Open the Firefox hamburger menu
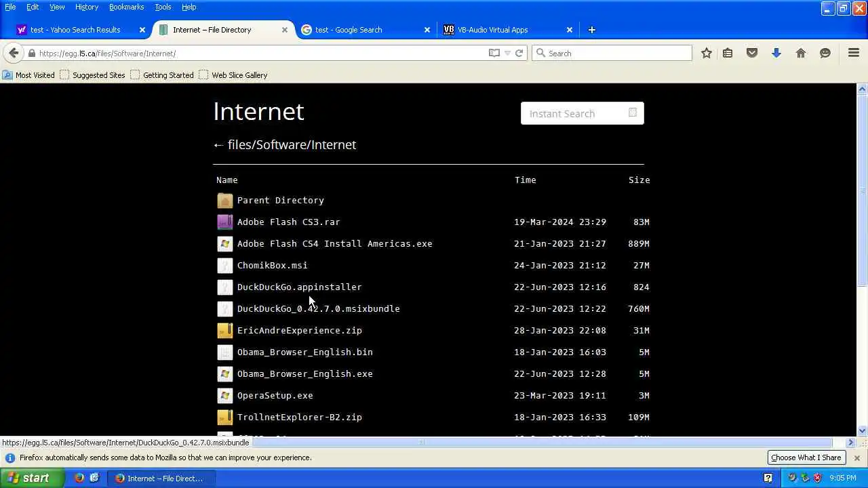 [854, 53]
